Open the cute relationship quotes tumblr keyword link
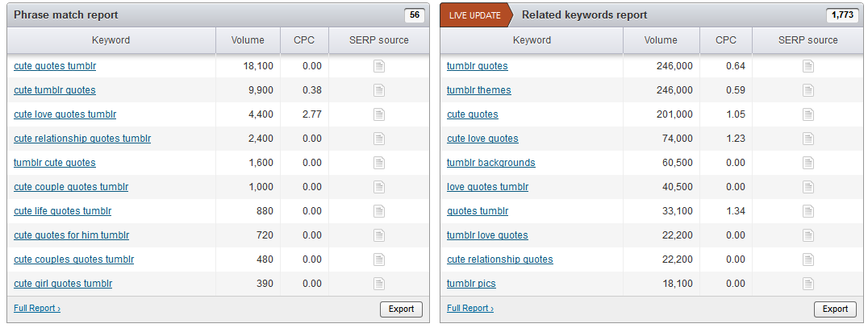 point(82,139)
